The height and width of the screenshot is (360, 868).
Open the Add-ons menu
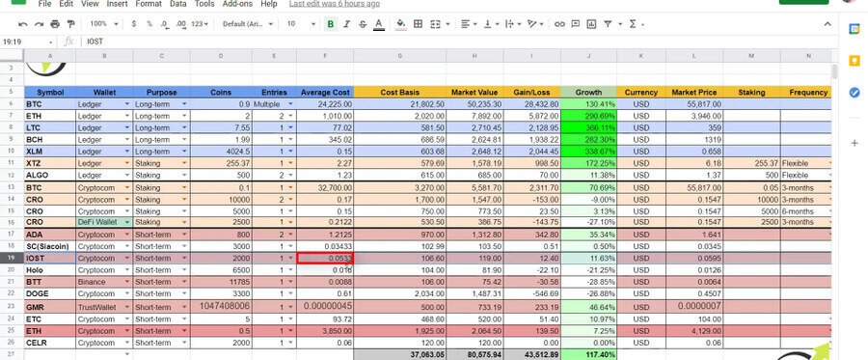coord(238,4)
